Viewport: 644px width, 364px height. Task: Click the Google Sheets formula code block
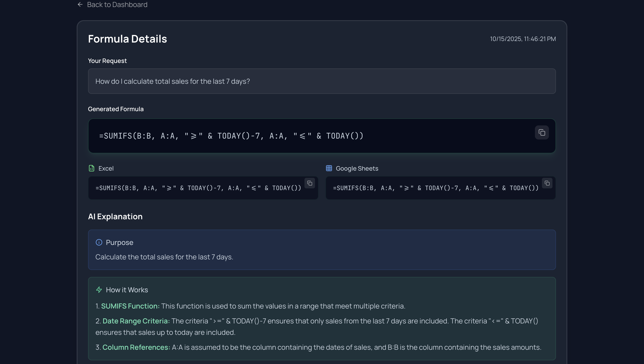pyautogui.click(x=435, y=188)
